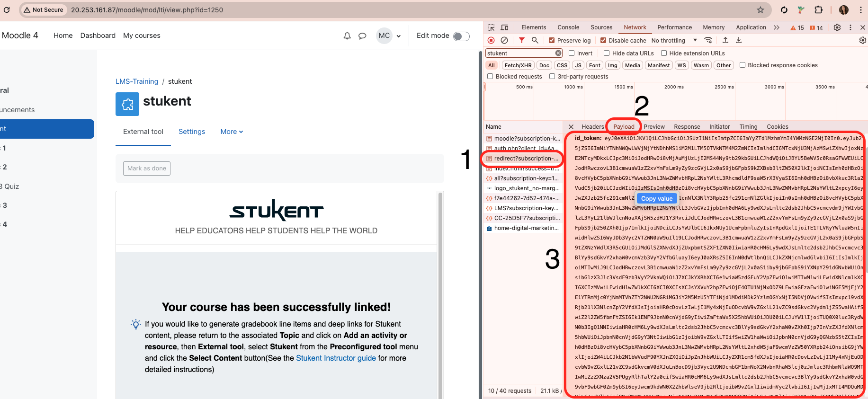Screen dimensions: 868x399
Task: Open the Application panel
Action: [751, 27]
